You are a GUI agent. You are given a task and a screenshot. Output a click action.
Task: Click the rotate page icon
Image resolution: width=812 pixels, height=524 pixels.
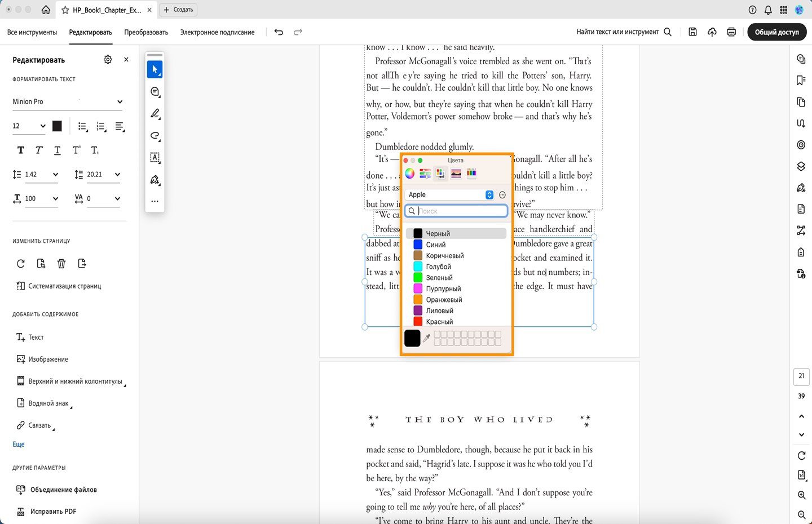coord(21,264)
